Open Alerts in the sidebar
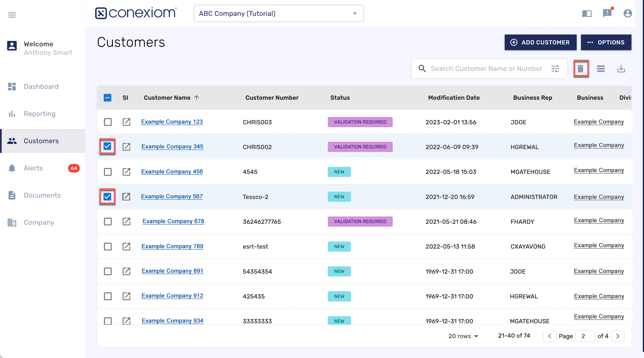Image resolution: width=644 pixels, height=358 pixels. click(33, 168)
